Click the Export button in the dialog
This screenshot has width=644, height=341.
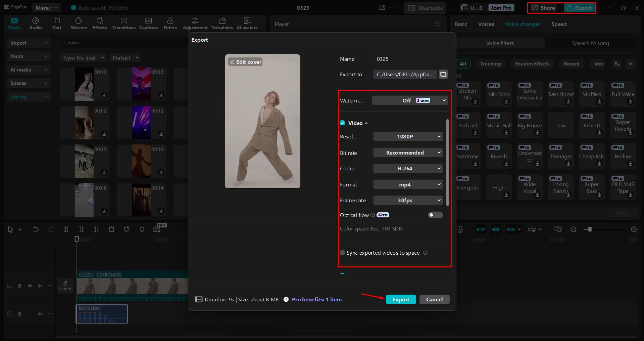[401, 299]
